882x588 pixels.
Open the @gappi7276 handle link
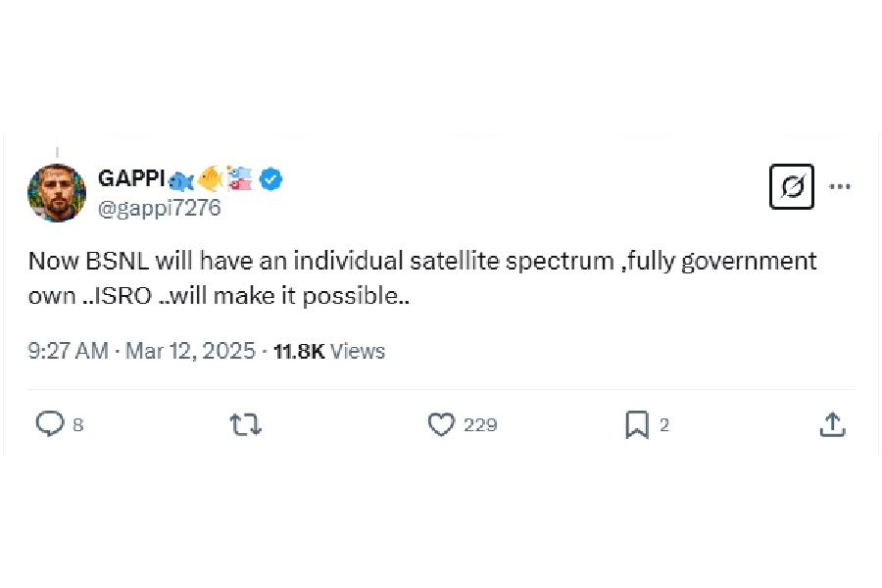point(160,207)
